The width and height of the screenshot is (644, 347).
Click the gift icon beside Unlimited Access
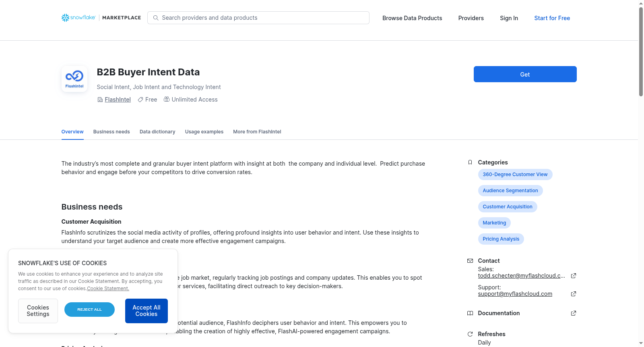click(167, 99)
